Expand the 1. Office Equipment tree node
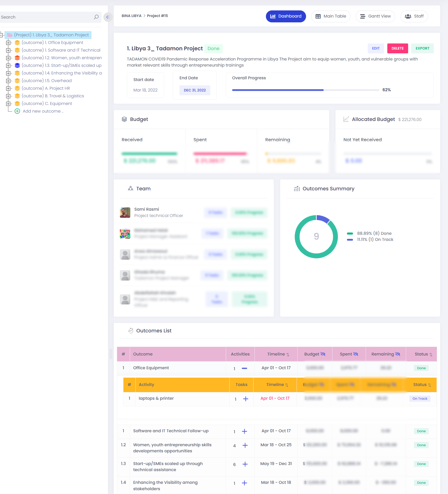The width and height of the screenshot is (448, 494). pos(8,43)
